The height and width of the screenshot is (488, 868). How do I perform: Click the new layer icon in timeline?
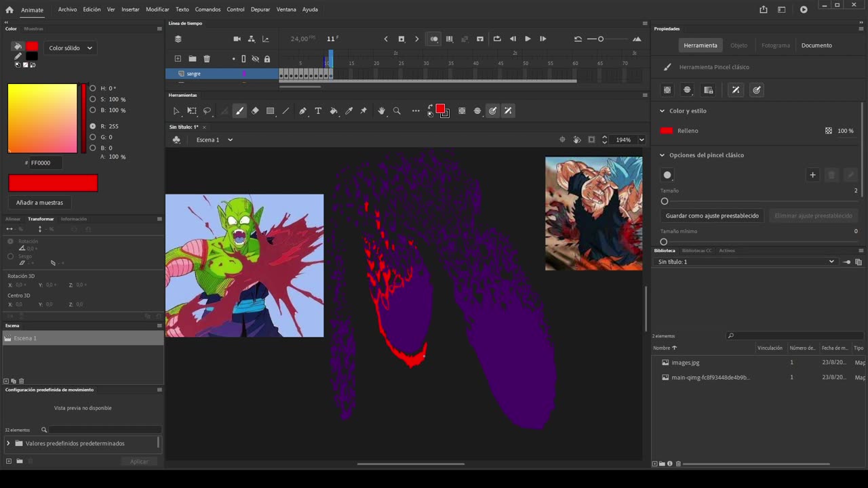click(x=178, y=59)
